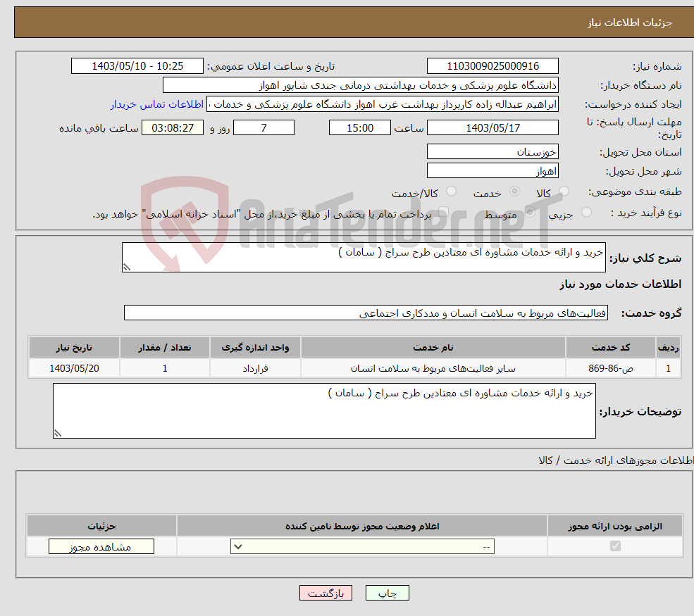Click the request creator field
Viewport: 694px width, 616px height.
[383, 104]
